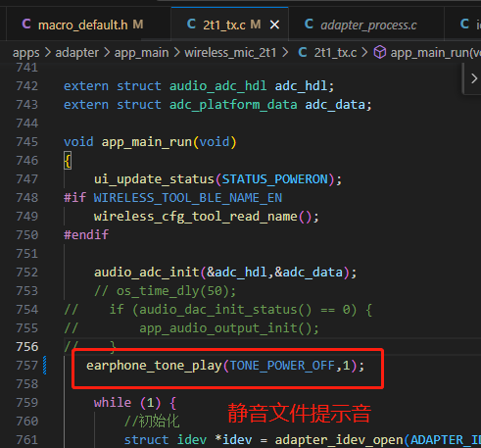
Task: Click 'WIRELESS_TOOL_BLE_NAME_EN' macro
Action: (188, 198)
